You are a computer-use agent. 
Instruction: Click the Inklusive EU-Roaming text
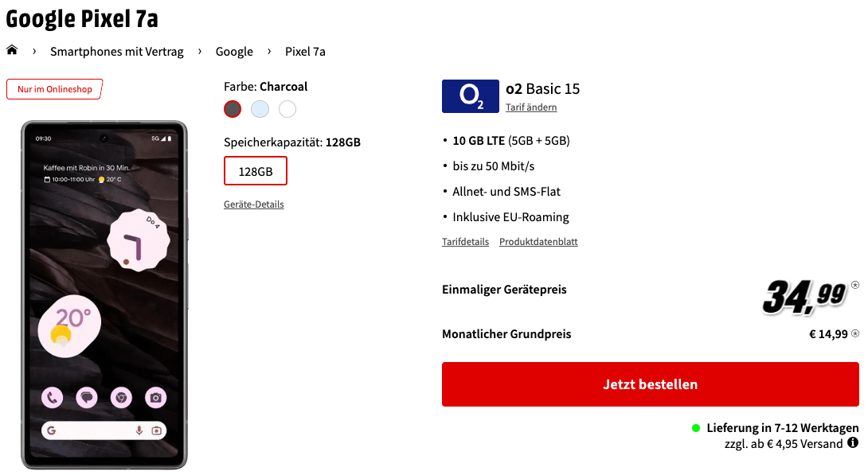[510, 216]
